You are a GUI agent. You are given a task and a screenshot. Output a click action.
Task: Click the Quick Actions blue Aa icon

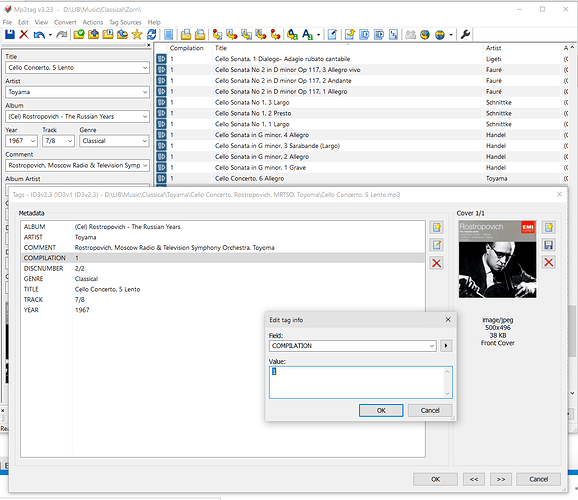pos(307,35)
